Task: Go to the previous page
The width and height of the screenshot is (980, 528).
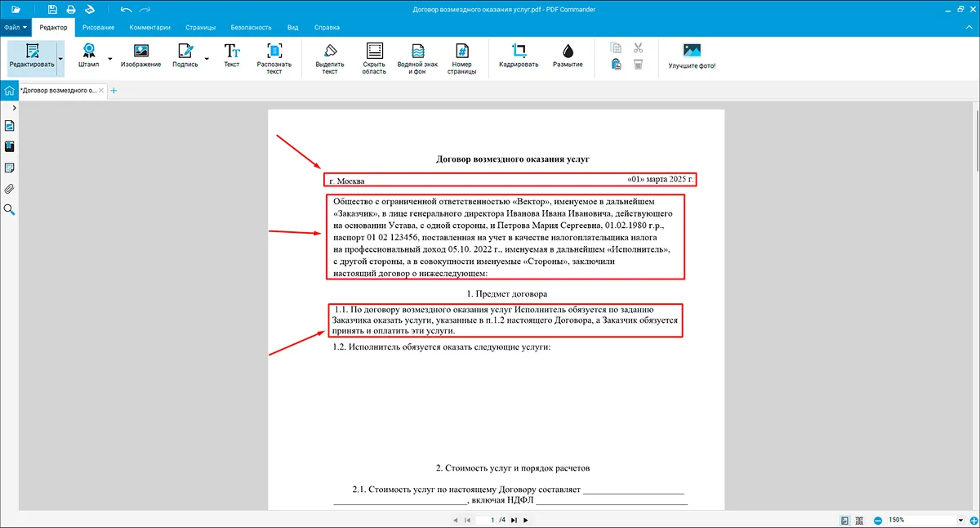Action: [456, 520]
